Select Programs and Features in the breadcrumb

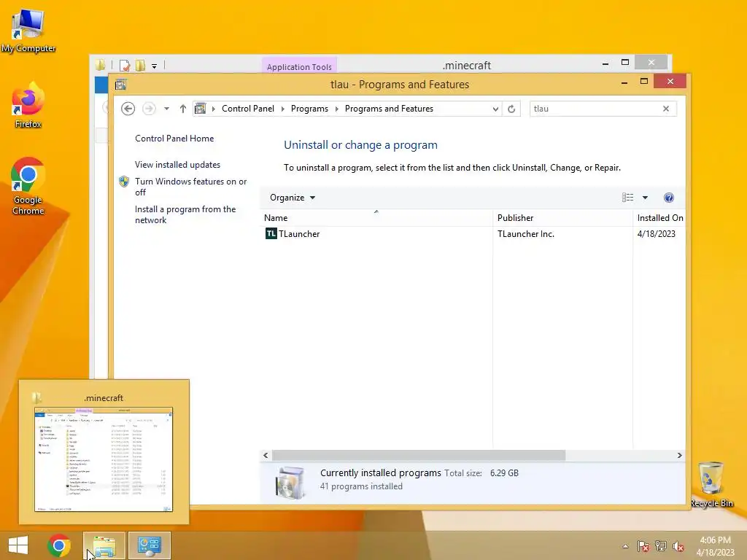pyautogui.click(x=389, y=109)
